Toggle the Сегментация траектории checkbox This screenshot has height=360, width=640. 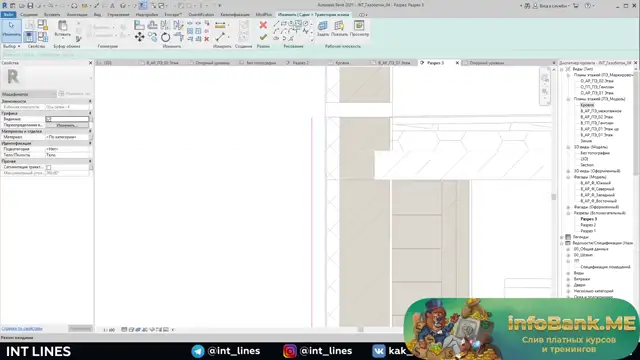49,167
